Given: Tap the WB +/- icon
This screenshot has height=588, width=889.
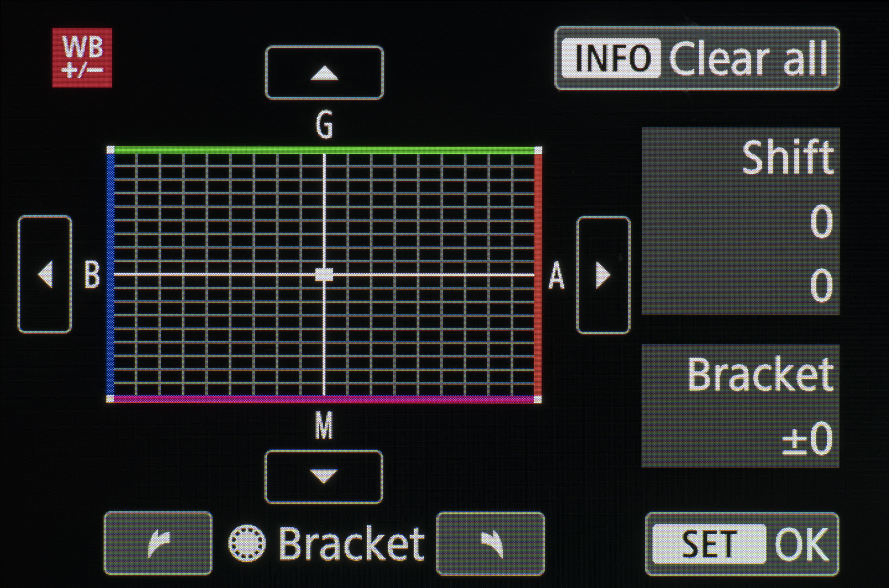Looking at the screenshot, I should click(82, 58).
